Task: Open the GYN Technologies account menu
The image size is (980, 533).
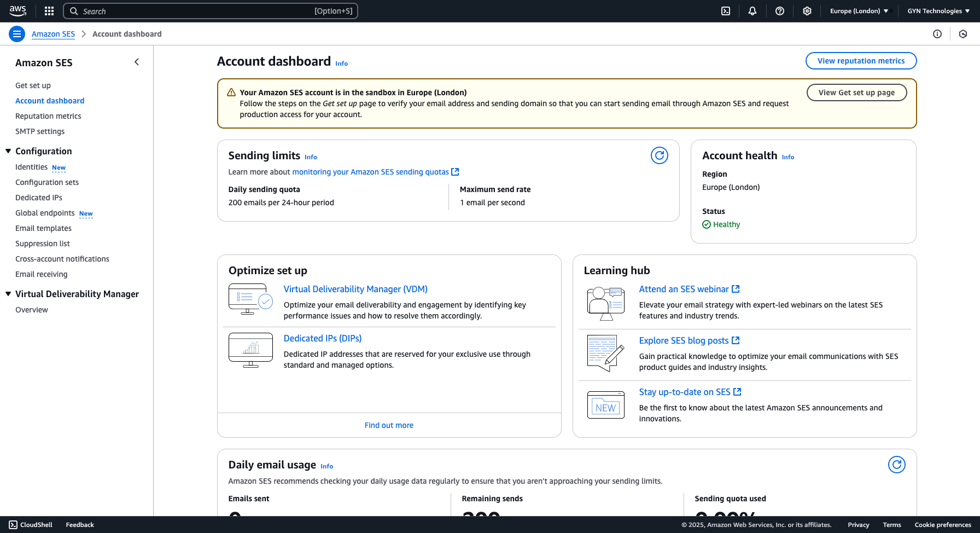Action: (x=937, y=11)
